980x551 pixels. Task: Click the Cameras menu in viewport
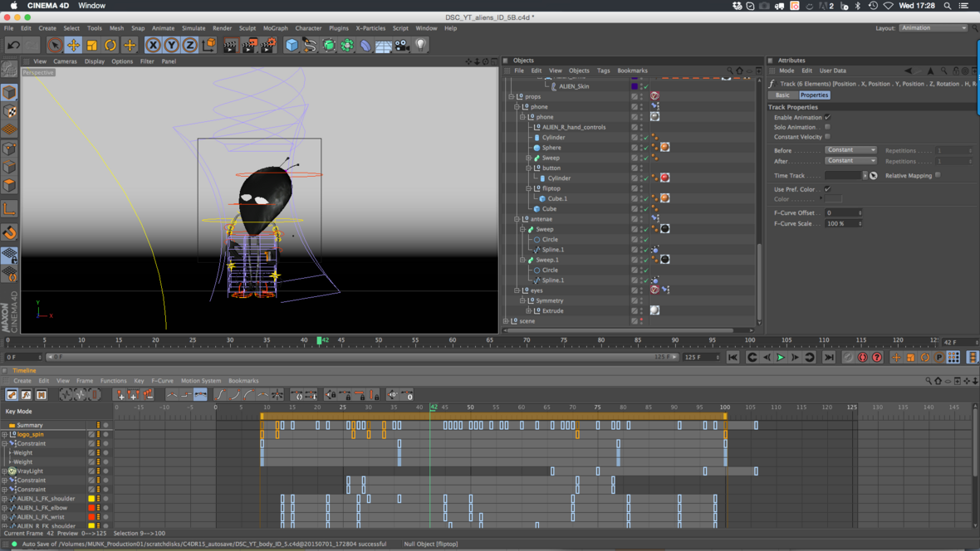(x=65, y=61)
